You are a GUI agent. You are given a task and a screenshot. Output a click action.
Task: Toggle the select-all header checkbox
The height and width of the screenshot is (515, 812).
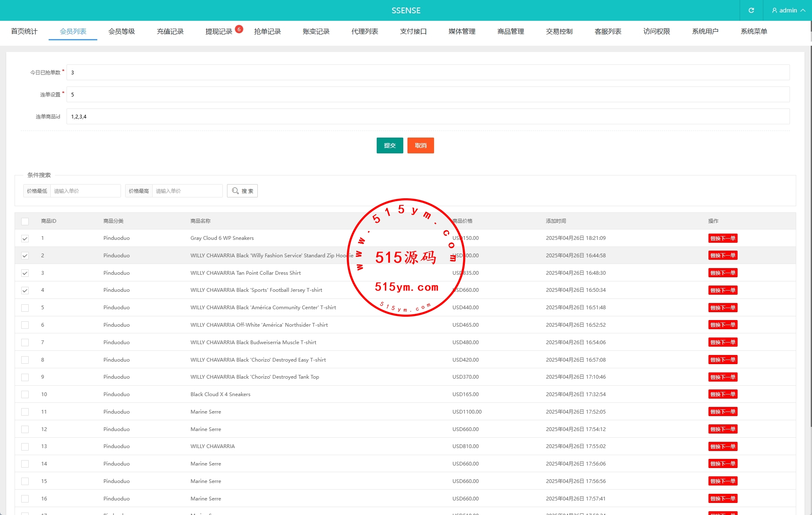[x=25, y=221]
